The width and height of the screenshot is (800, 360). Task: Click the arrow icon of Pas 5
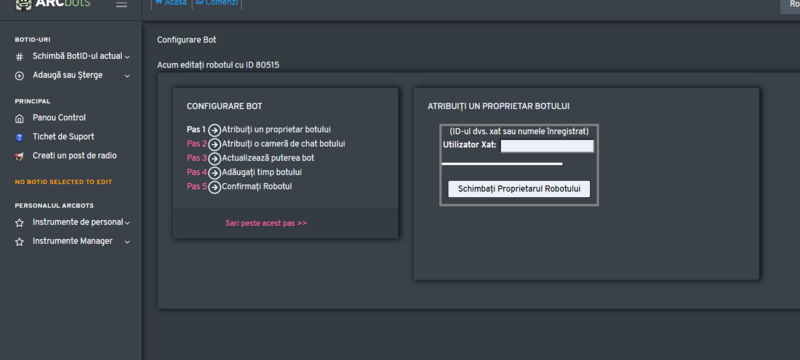[214, 187]
